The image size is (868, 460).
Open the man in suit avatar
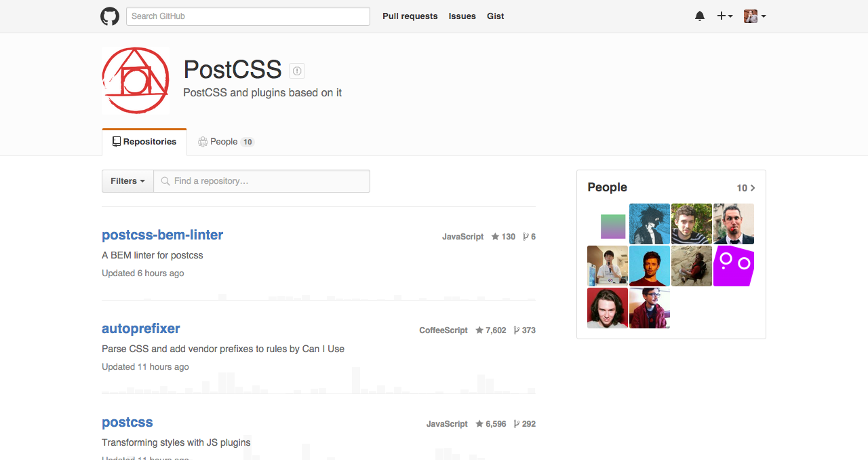coord(734,224)
